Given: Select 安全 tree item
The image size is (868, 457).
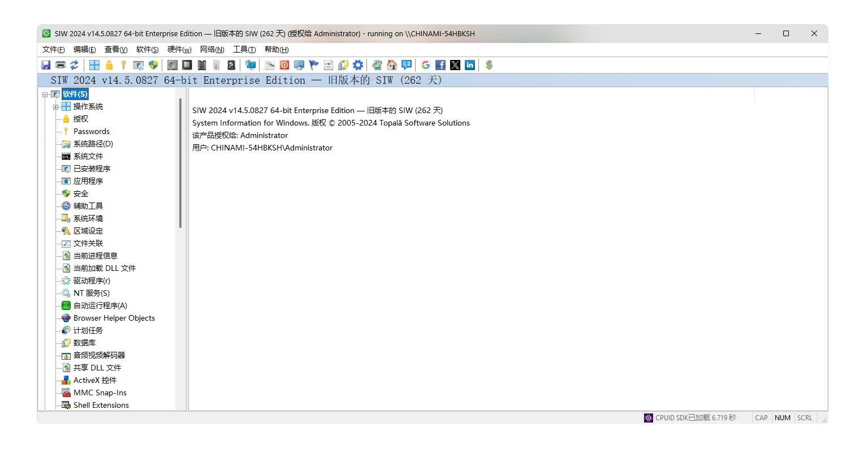Looking at the screenshot, I should [x=81, y=193].
